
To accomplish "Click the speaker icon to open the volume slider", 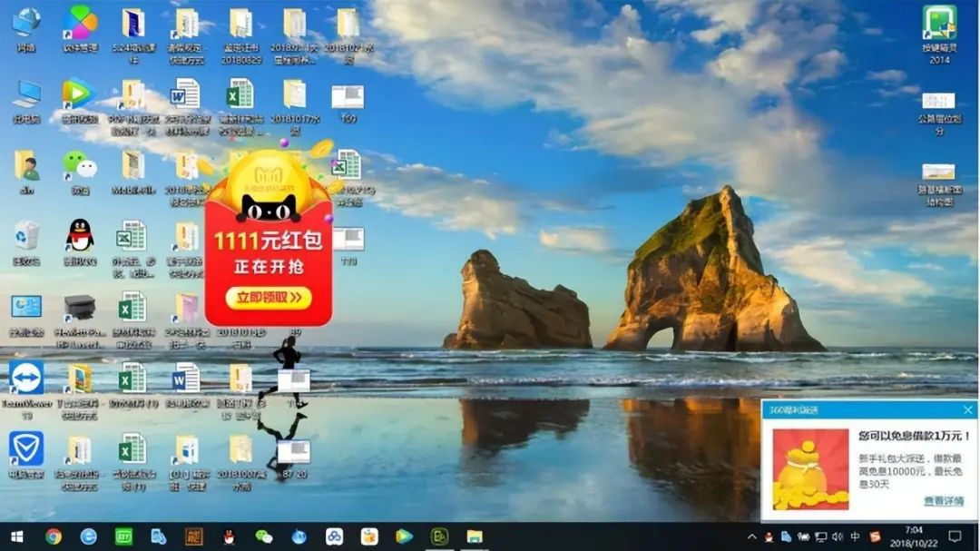I will [838, 537].
